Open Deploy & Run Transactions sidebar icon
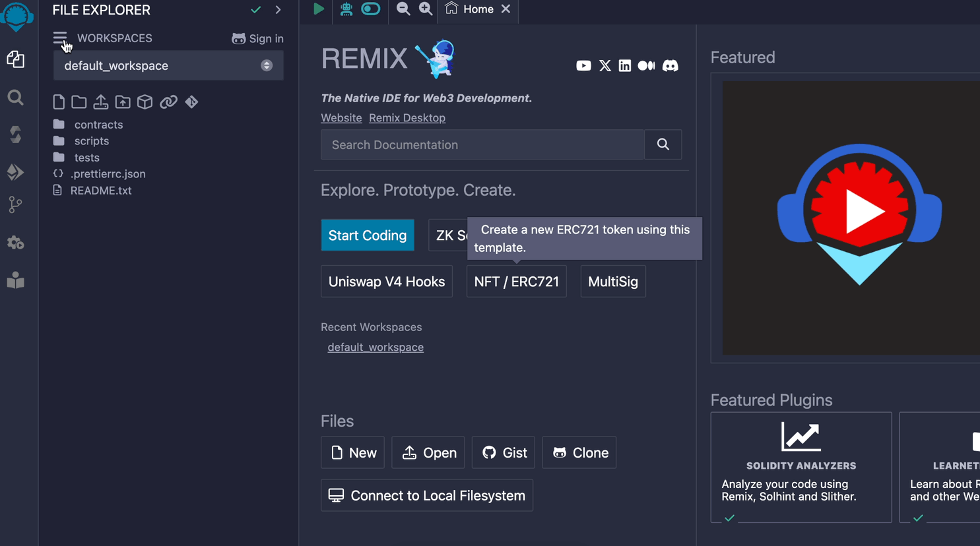Screen dimensions: 980x546 [x=15, y=172]
